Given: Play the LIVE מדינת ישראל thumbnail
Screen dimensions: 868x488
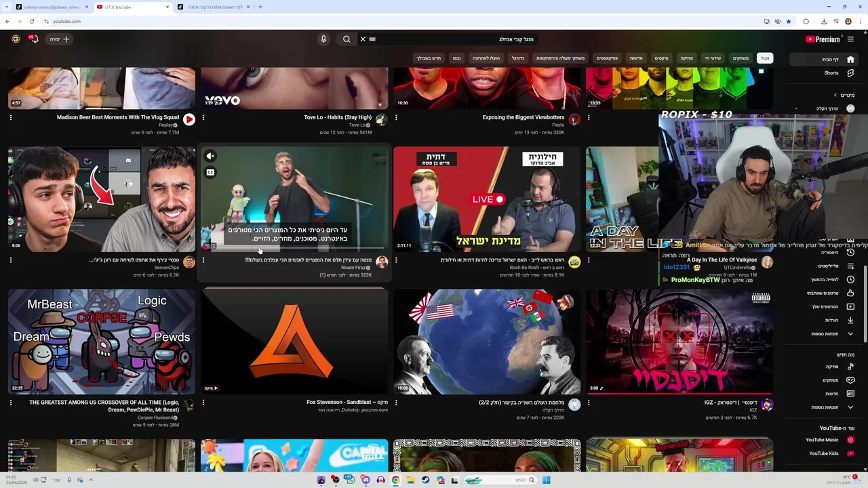Looking at the screenshot, I should 487,199.
